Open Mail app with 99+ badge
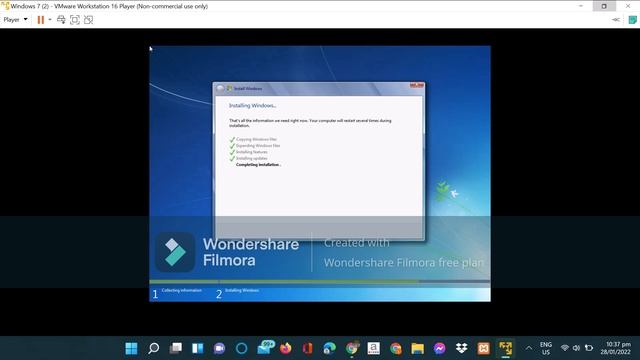640x360 pixels. pos(265,348)
